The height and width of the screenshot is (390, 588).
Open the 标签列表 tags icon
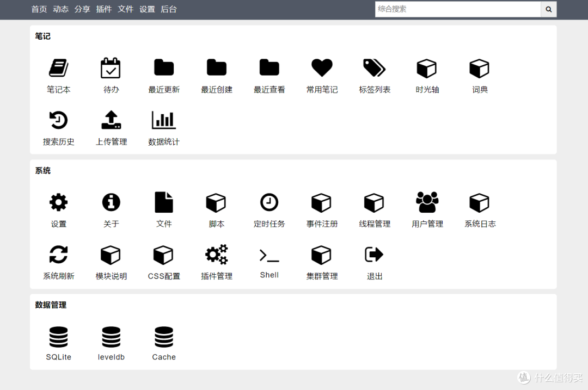click(375, 68)
